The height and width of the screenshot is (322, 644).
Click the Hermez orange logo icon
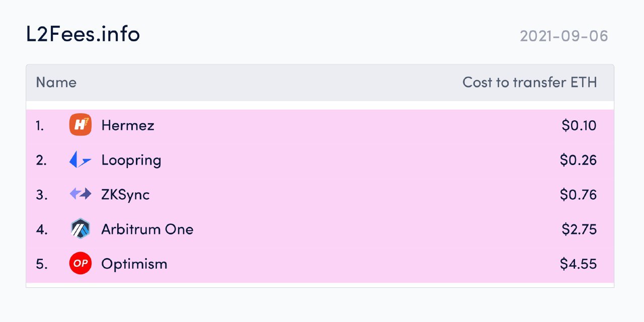(80, 125)
